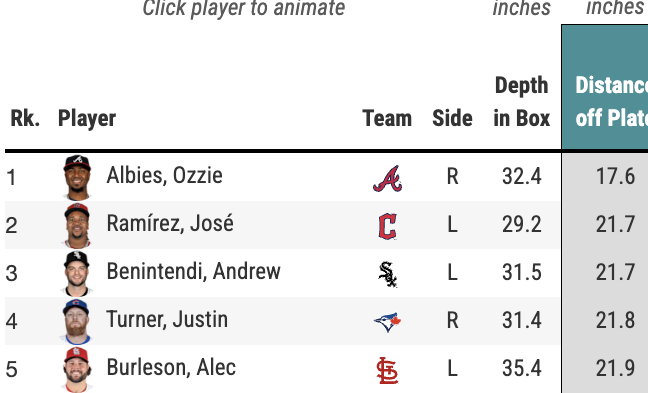Viewport: 648px width, 393px height.
Task: Open José Ramírez headshot photo
Action: coord(77,226)
